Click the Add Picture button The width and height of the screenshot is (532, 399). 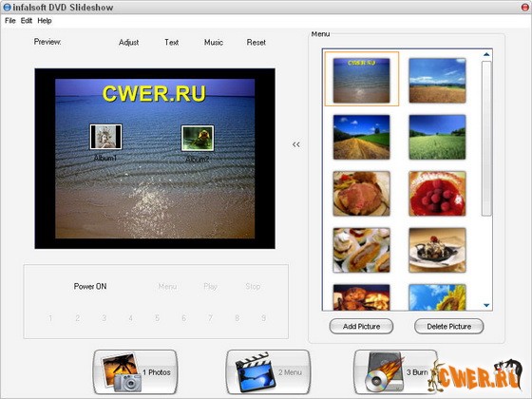point(361,327)
